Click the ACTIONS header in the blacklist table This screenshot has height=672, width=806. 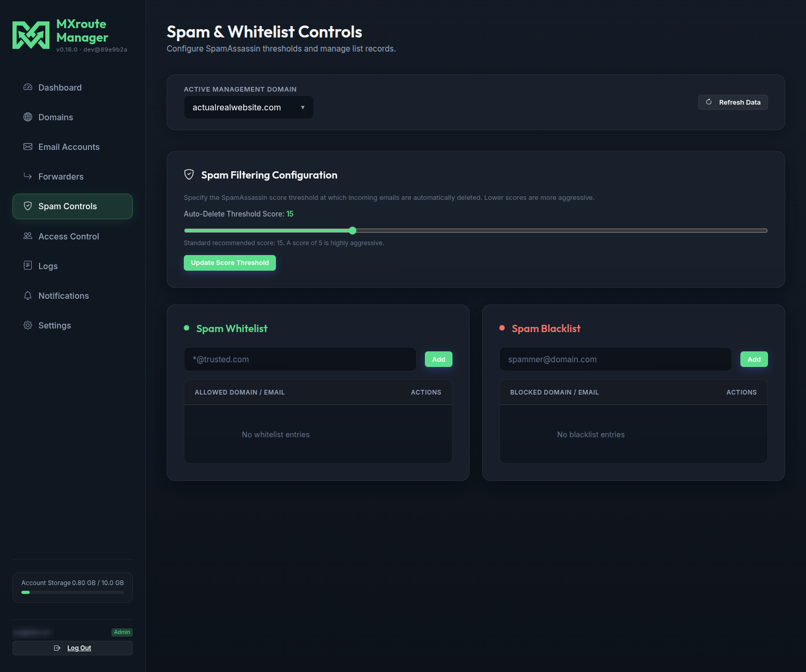pyautogui.click(x=741, y=392)
